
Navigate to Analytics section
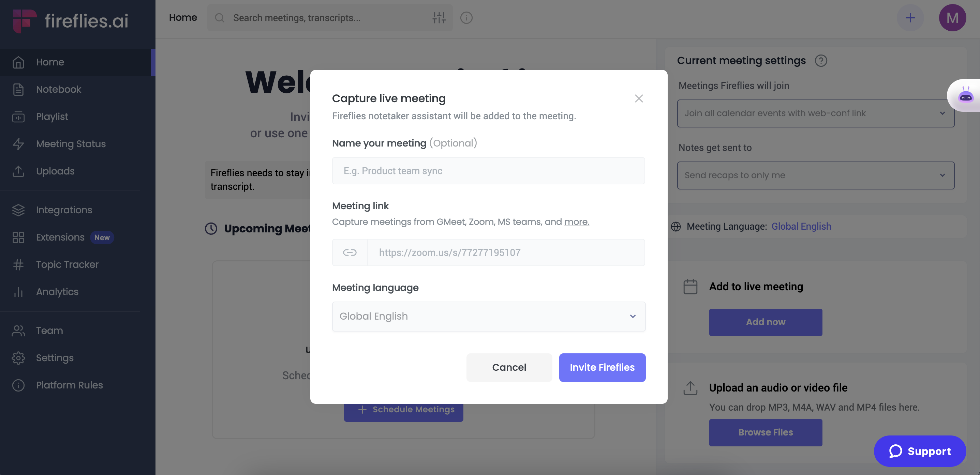[x=57, y=291]
